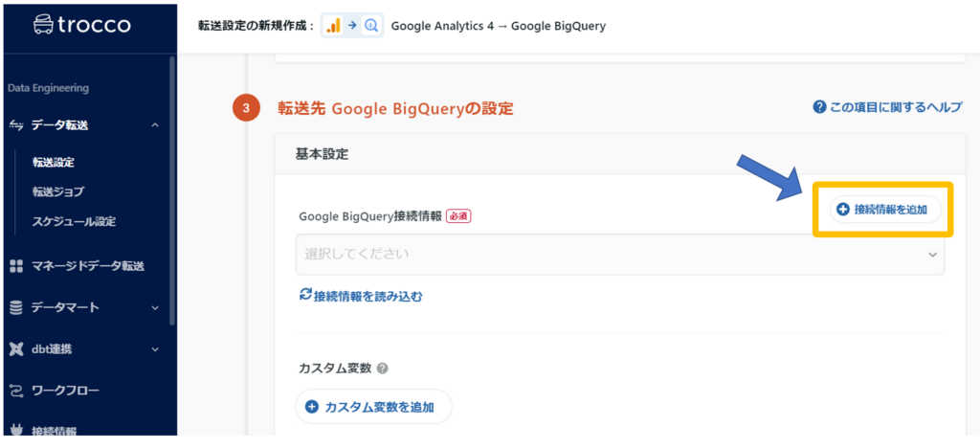
Task: Open the Google BigQuery接続情報 dropdown
Action: (x=619, y=255)
